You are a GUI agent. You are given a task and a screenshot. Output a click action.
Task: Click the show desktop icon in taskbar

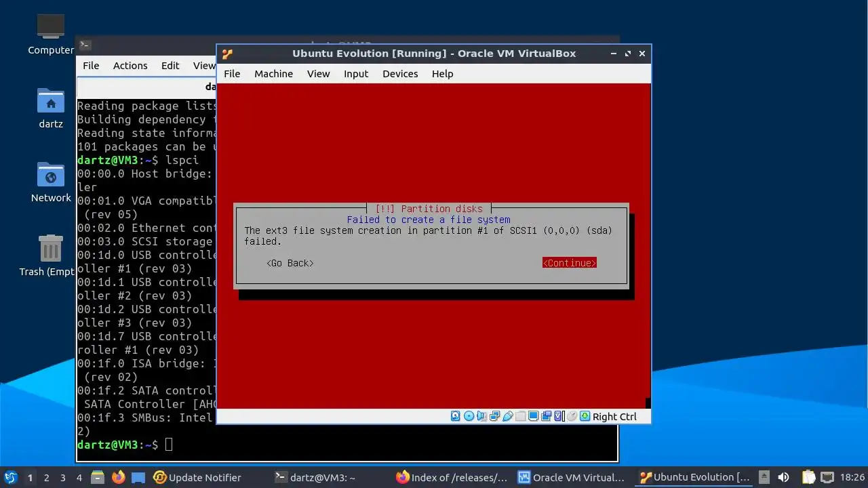(138, 477)
